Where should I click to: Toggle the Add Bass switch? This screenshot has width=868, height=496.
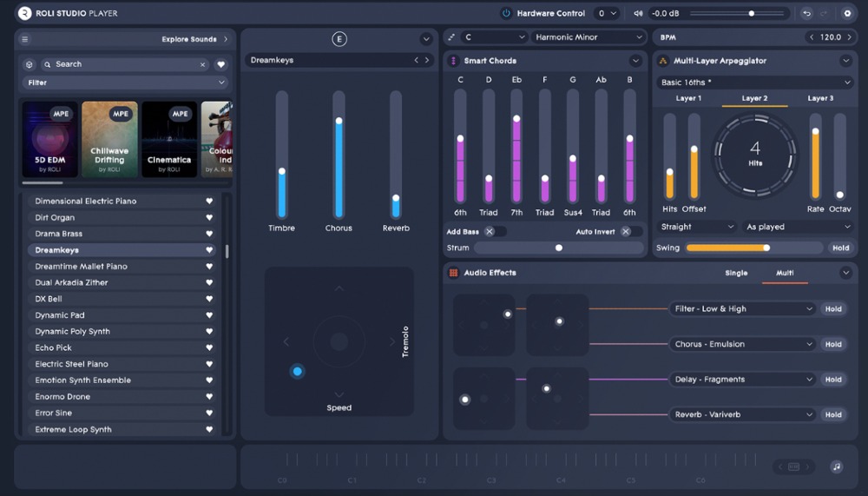point(494,232)
